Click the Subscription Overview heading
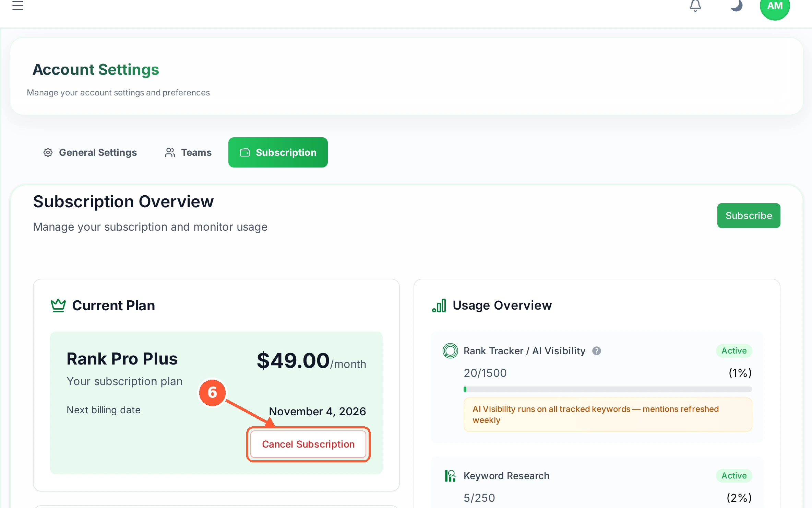 point(123,201)
